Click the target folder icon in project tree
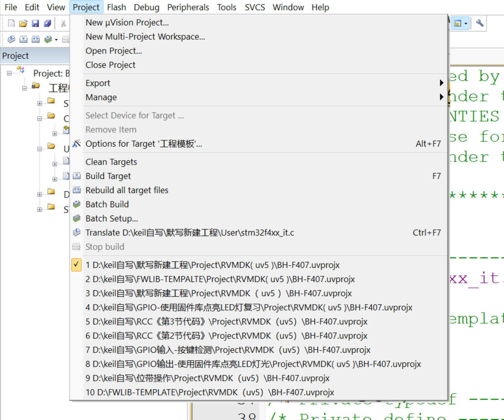 [36, 85]
